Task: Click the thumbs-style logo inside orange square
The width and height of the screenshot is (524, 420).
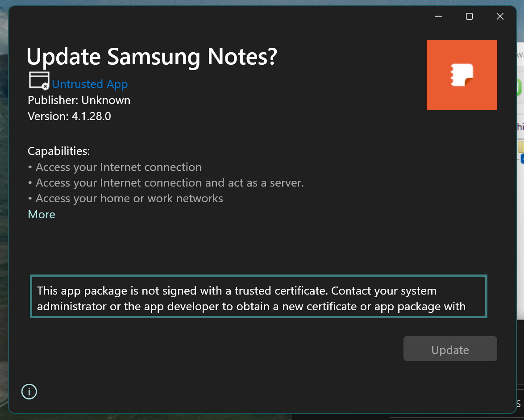Action: click(x=462, y=75)
